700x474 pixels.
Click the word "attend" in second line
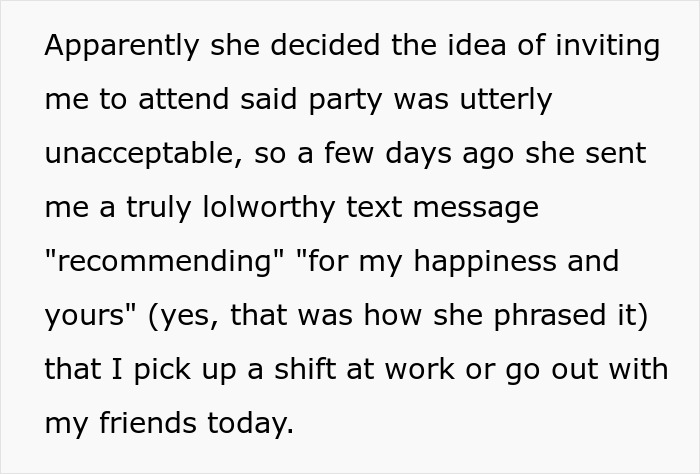tap(183, 99)
